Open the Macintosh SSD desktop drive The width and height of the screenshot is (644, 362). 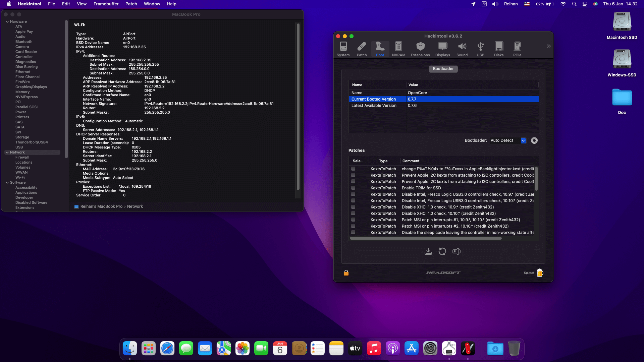point(622,26)
